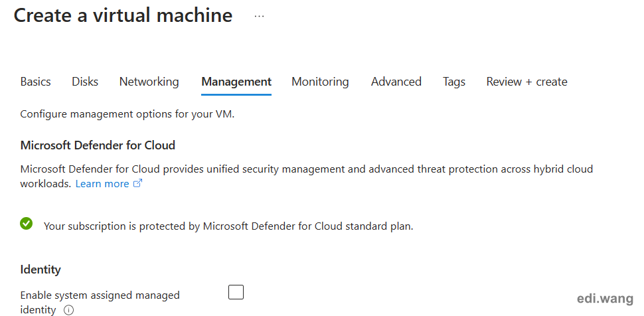Click the Enable system assigned managed identity label
This screenshot has width=644, height=316.
(x=100, y=303)
